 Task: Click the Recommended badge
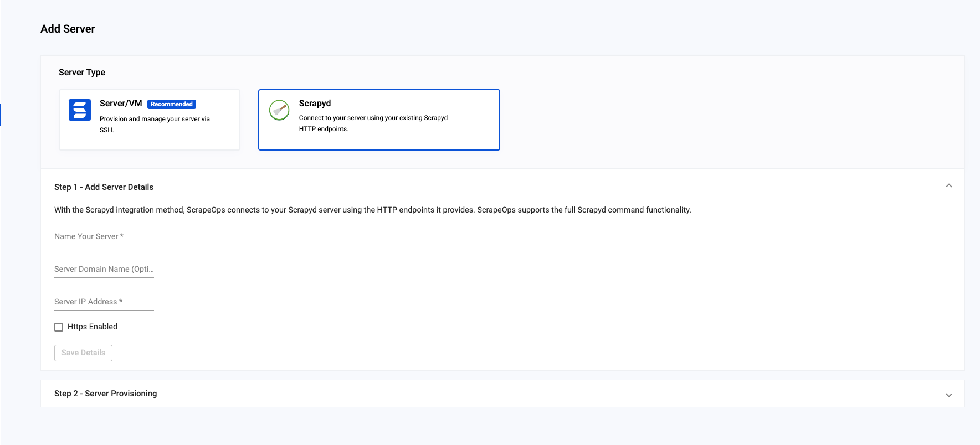tap(172, 104)
